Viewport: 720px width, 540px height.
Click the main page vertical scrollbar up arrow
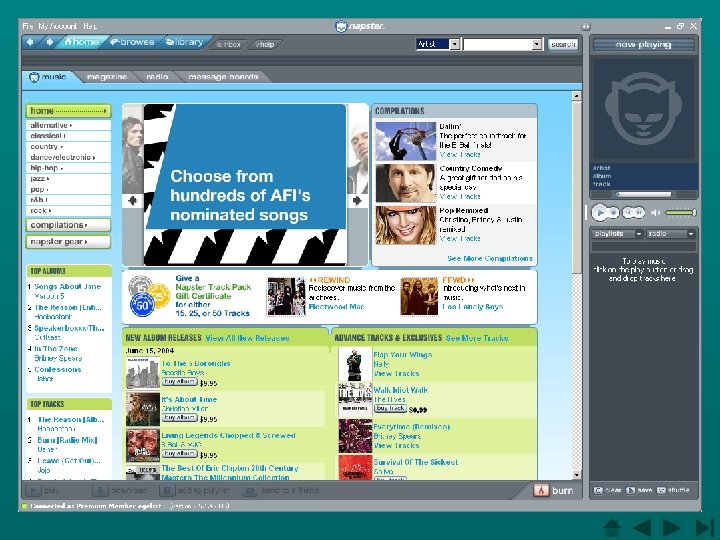[576, 96]
